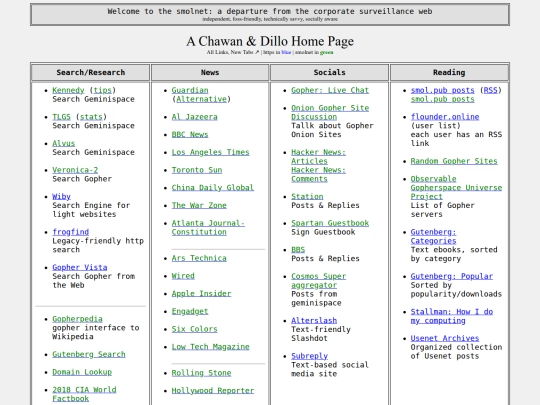View TLGS stats link
Viewport: 540px width, 405px height.
pos(91,117)
